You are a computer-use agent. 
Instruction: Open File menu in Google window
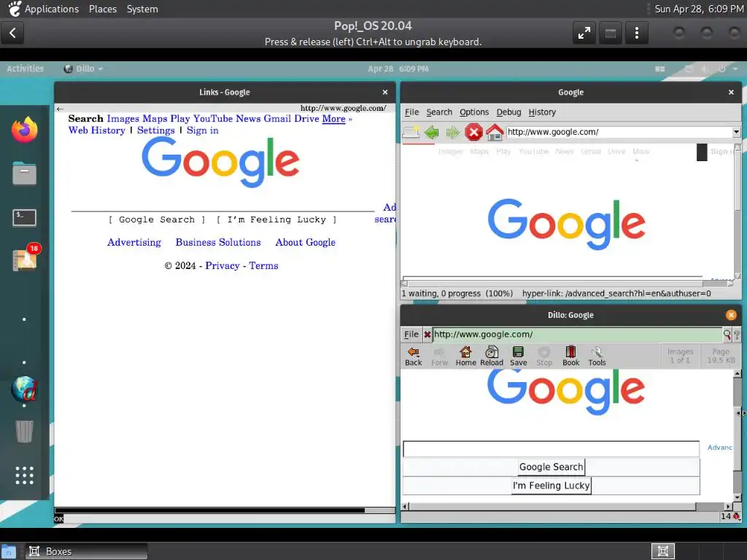point(411,112)
